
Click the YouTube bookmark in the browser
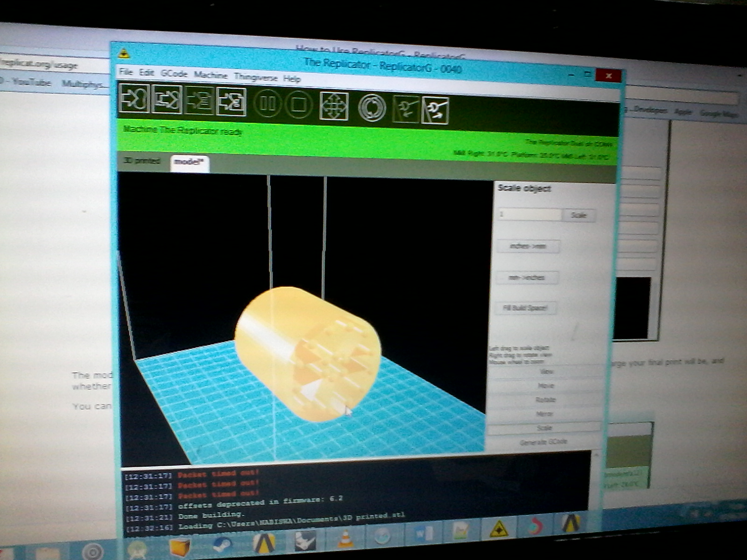coord(31,83)
